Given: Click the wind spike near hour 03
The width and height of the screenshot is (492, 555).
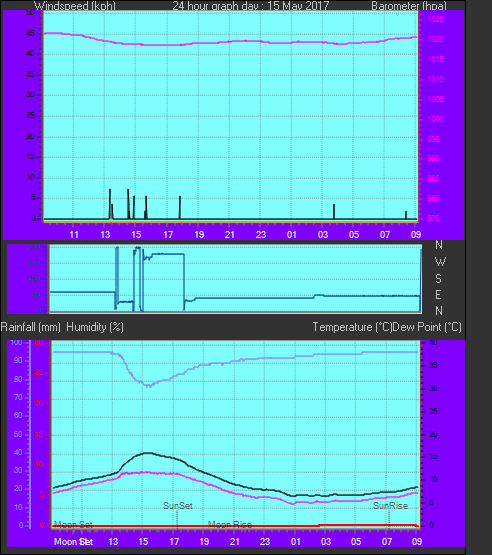Looking at the screenshot, I should [334, 211].
